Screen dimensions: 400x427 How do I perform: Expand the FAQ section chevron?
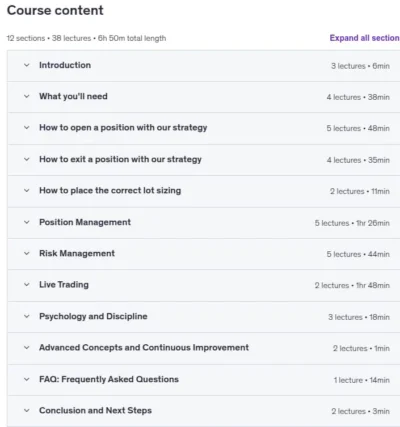27,379
